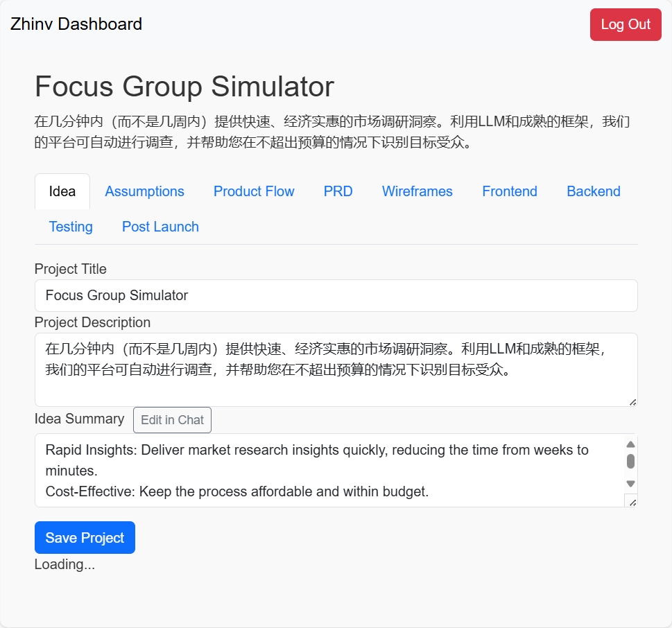This screenshot has width=672, height=628.
Task: Open the Testing tab
Action: point(71,227)
